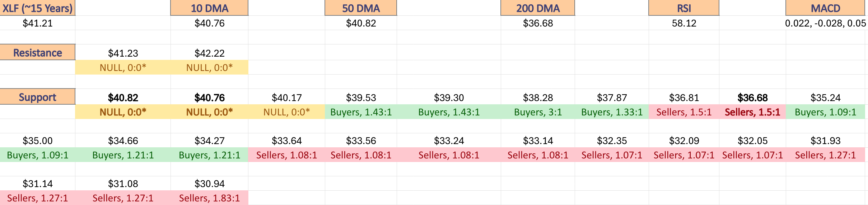
Task: Click the $31.93 price level cell
Action: pyautogui.click(x=825, y=140)
